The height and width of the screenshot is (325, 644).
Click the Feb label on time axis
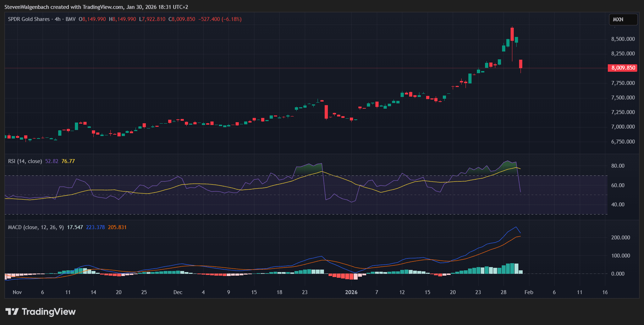529,292
